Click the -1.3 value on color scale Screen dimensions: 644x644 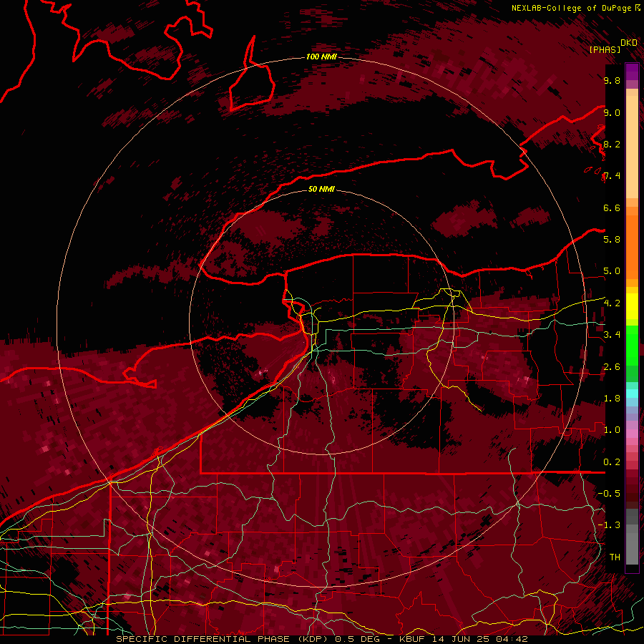[609, 526]
